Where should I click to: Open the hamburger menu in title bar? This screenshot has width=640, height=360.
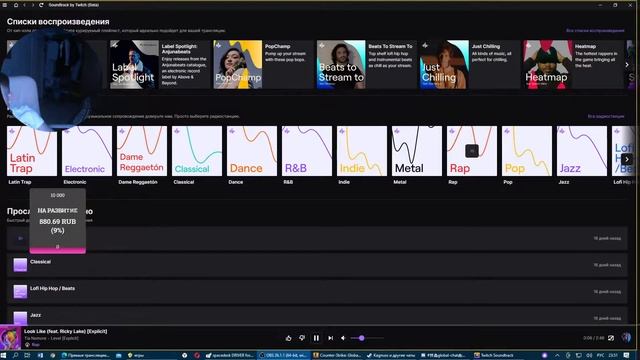point(5,5)
